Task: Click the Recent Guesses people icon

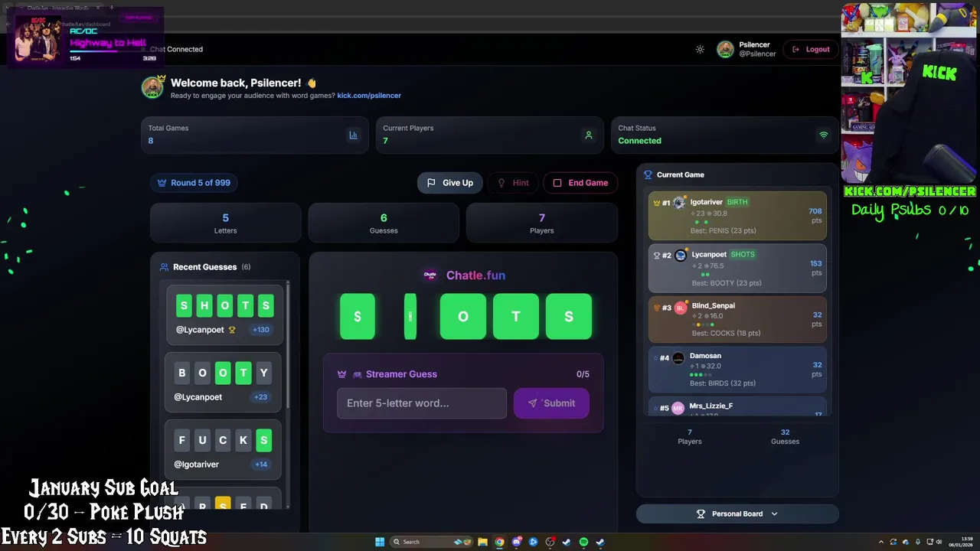Action: pos(164,267)
